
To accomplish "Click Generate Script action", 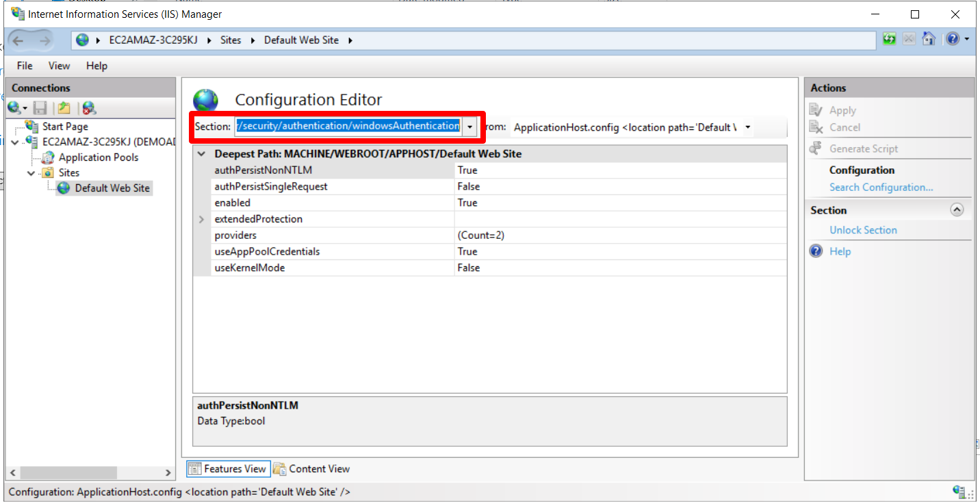I will point(864,149).
